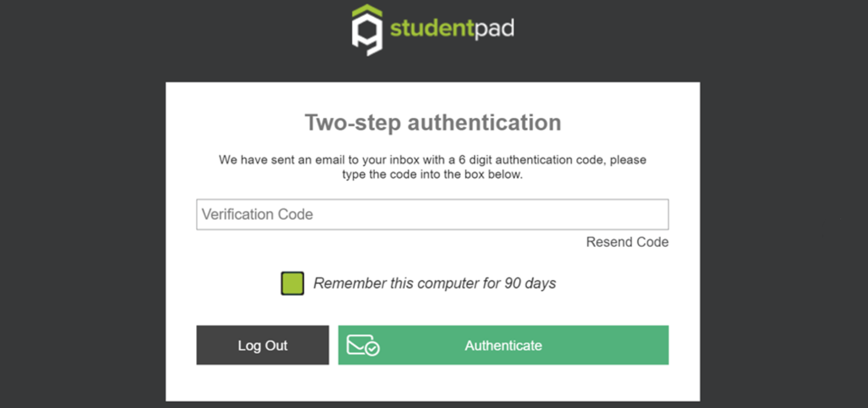
Task: Click the studentpad house logo icon
Action: [x=367, y=32]
